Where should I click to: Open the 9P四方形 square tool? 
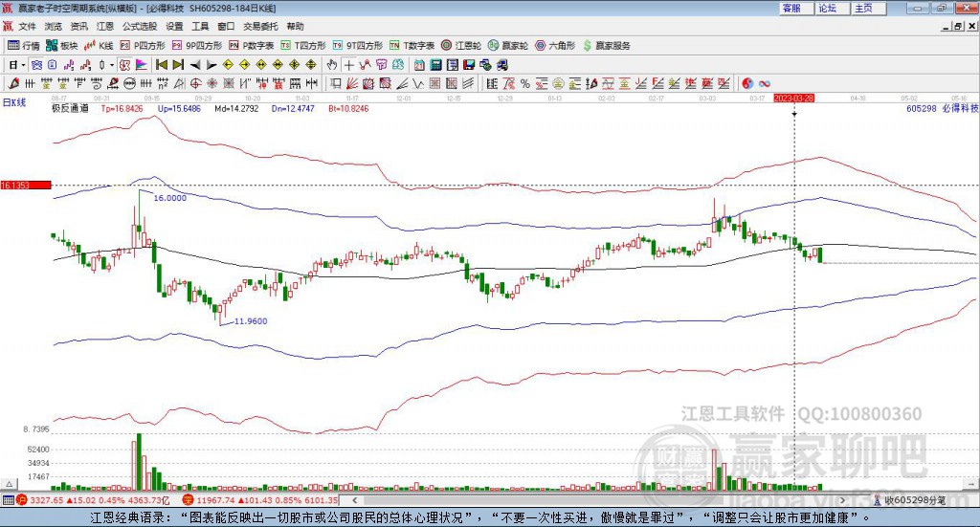(197, 46)
